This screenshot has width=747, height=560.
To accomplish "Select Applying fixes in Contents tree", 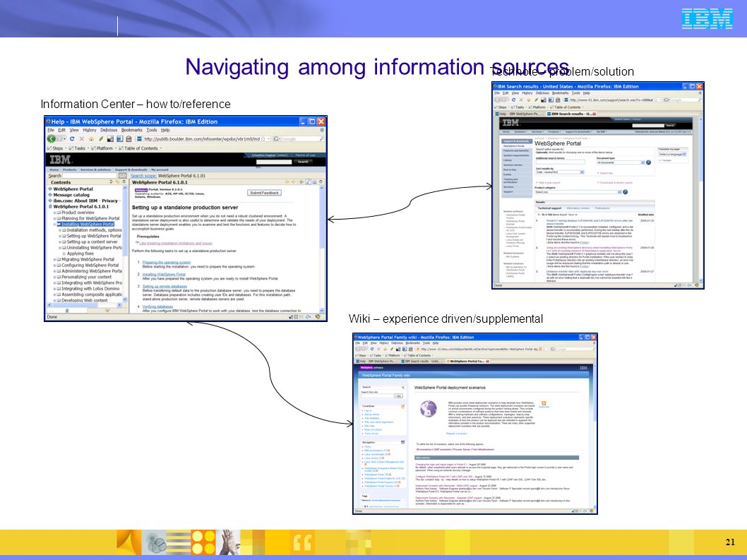I will pyautogui.click(x=80, y=254).
